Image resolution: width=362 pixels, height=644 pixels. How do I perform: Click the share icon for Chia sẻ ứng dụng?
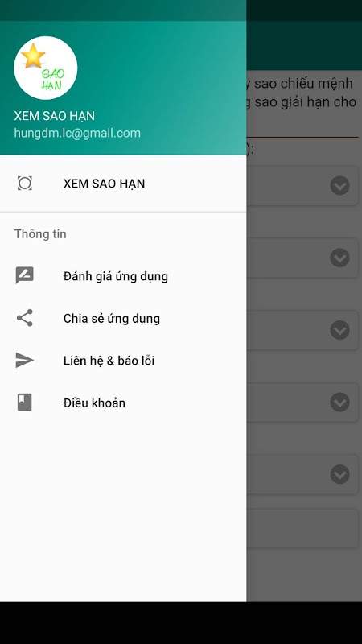[25, 318]
